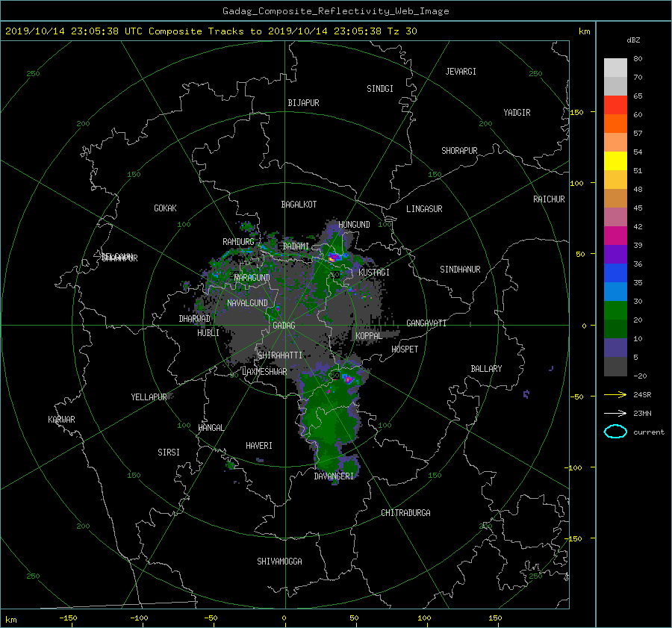Click the dark gray -20 to 5 dBZ swatch
Screen dimensions: 672x628
(x=615, y=367)
